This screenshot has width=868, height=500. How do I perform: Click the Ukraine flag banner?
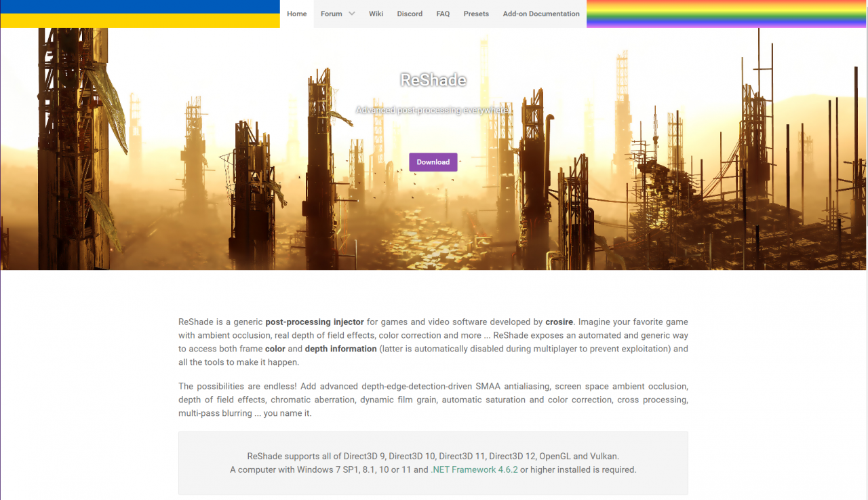coord(140,14)
